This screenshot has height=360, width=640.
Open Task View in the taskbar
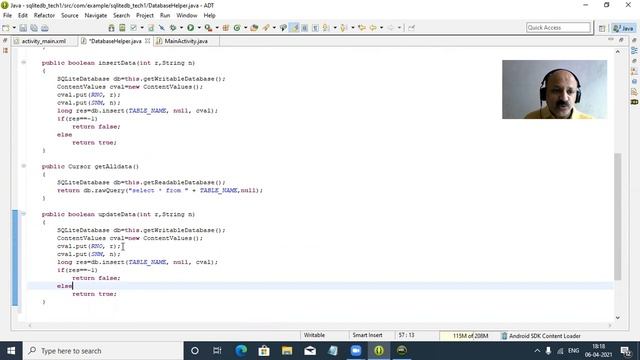(217, 351)
